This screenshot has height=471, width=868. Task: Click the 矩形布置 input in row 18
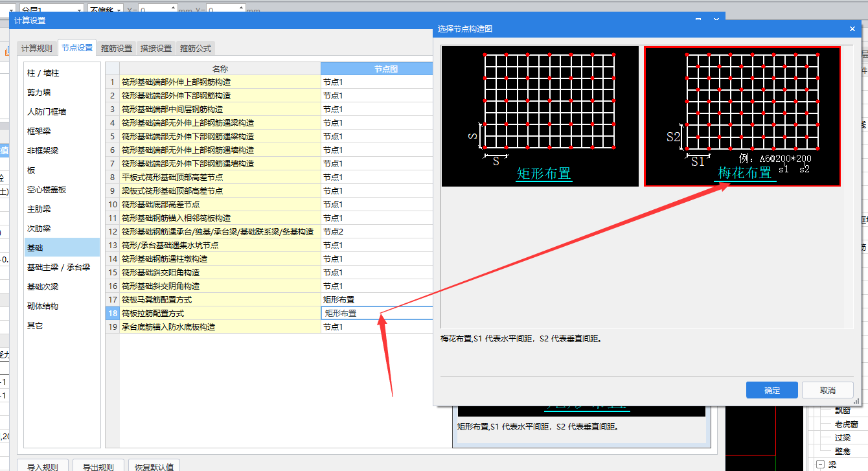(x=377, y=314)
